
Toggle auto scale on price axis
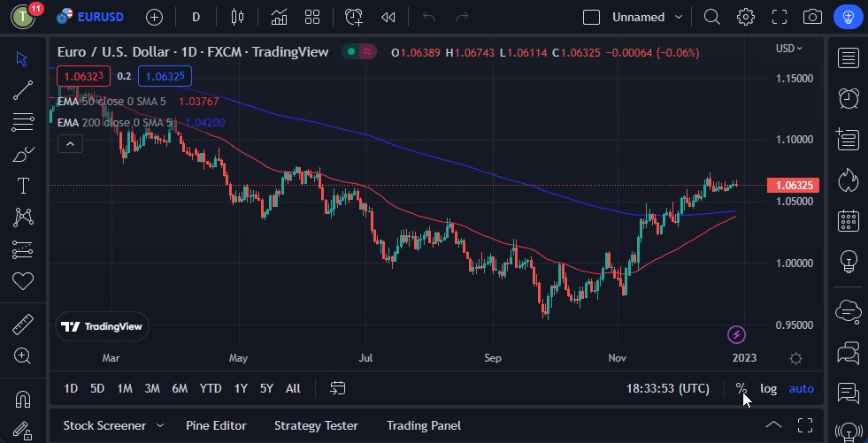[x=801, y=388]
